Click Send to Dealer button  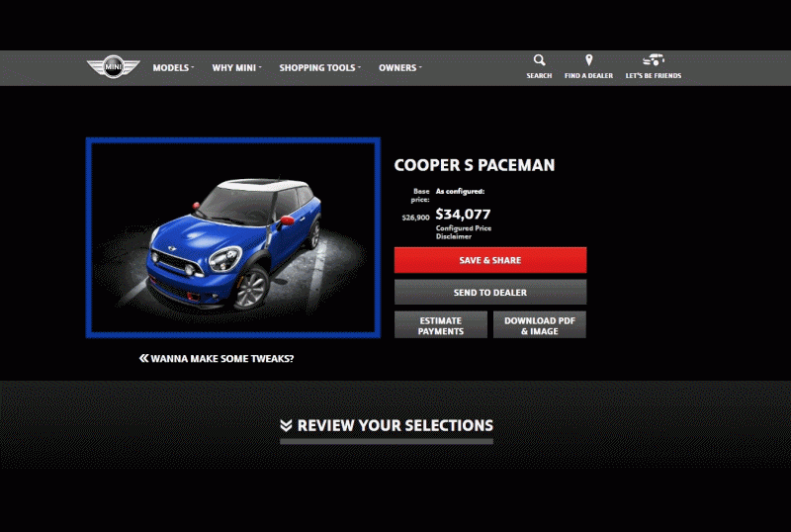point(490,293)
